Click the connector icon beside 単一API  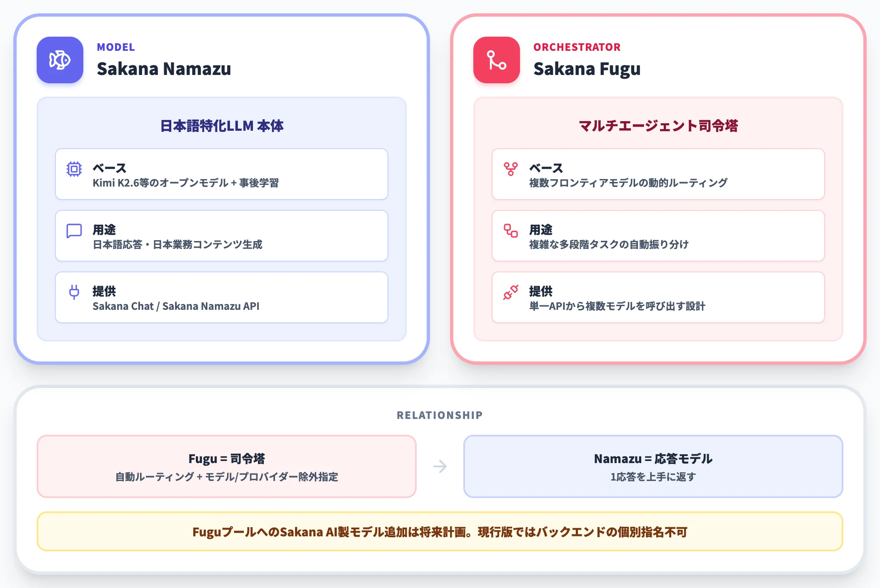coord(511,292)
